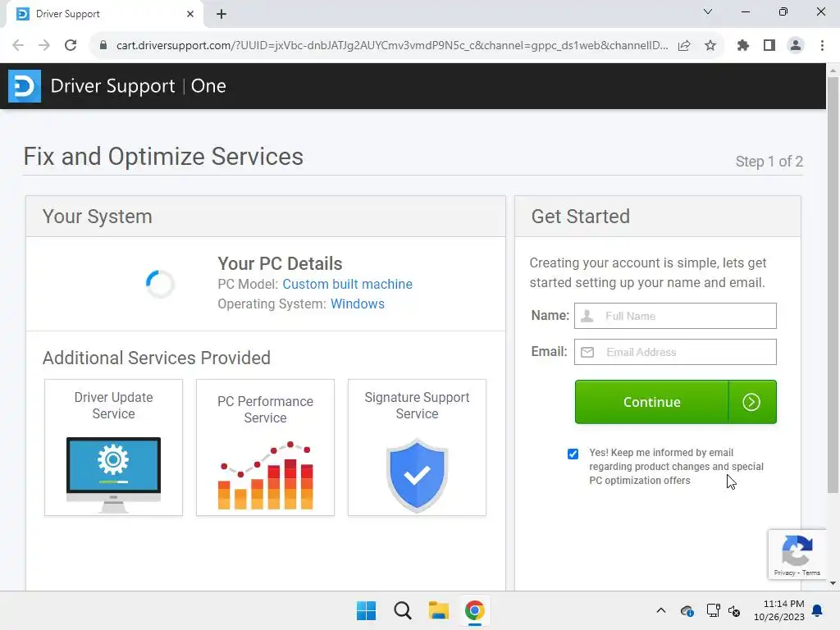This screenshot has height=630, width=840.
Task: Bookmark this tab with star icon
Action: point(710,46)
